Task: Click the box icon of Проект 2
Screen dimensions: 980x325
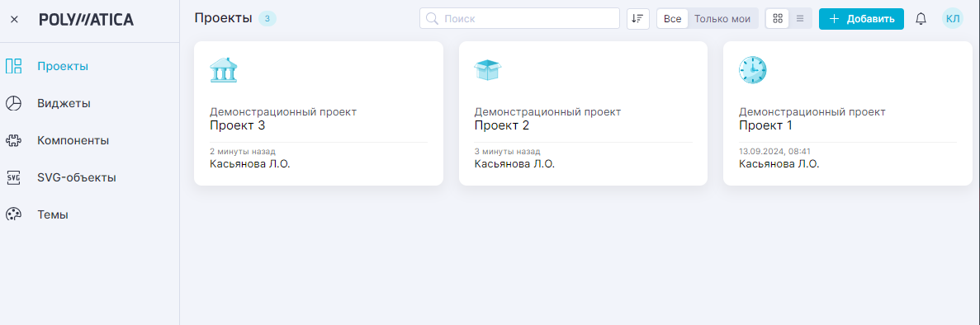Action: (488, 70)
